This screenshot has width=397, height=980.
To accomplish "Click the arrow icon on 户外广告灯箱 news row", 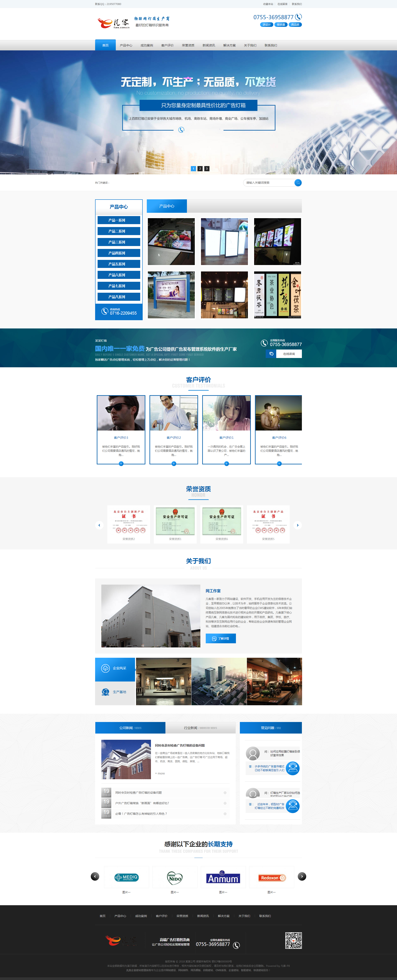I will click(x=225, y=803).
